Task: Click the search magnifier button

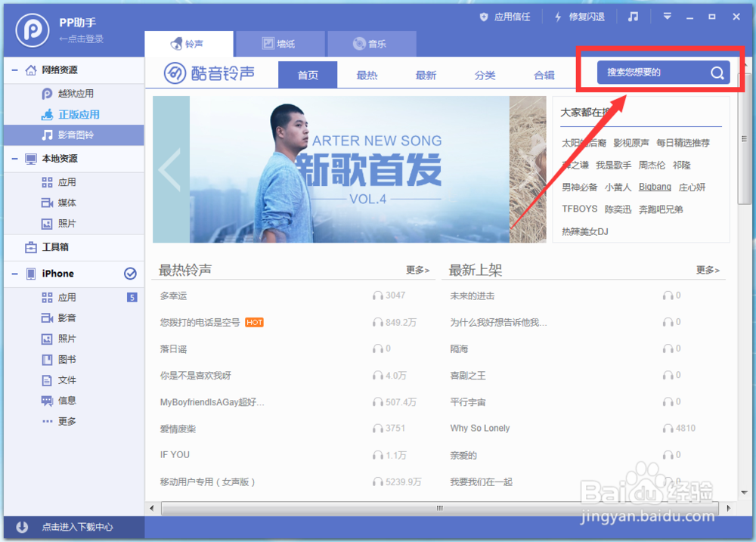Action: point(717,73)
